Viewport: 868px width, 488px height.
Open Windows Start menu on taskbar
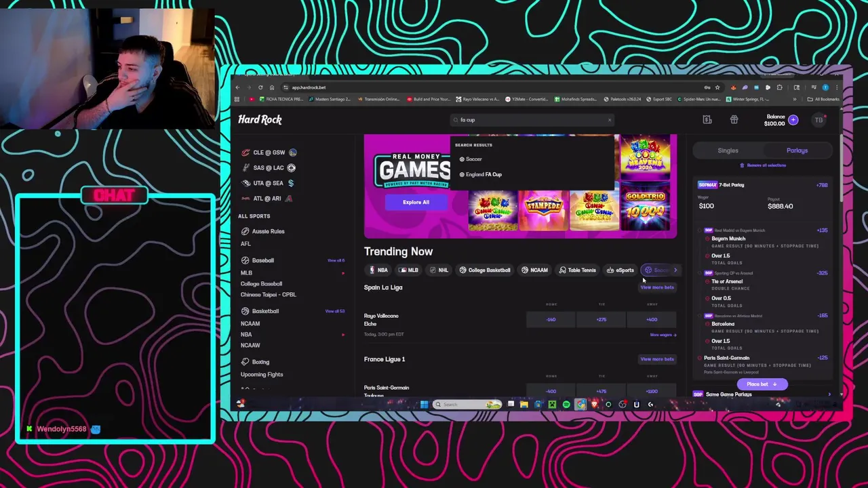424,405
